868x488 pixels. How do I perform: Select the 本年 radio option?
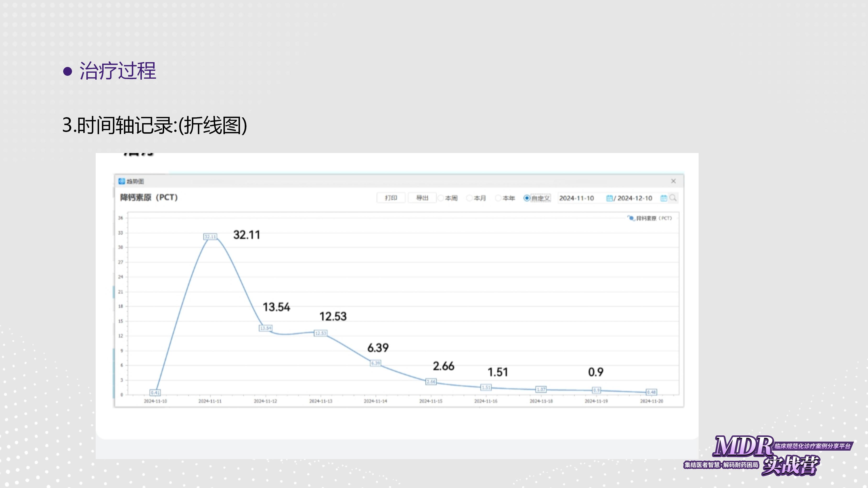point(498,198)
